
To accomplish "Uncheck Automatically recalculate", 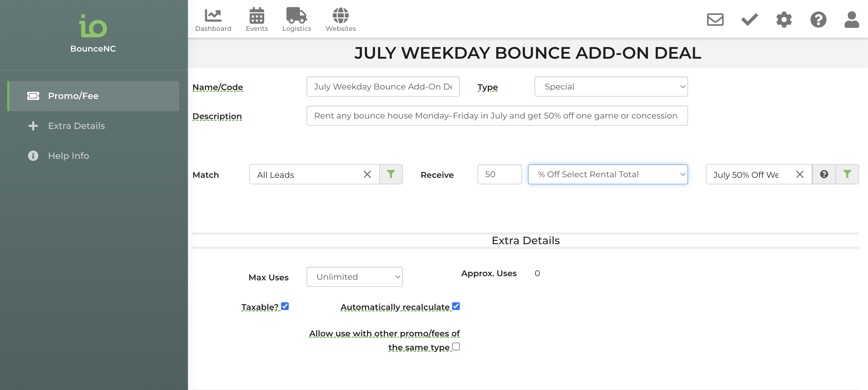I will (x=456, y=306).
